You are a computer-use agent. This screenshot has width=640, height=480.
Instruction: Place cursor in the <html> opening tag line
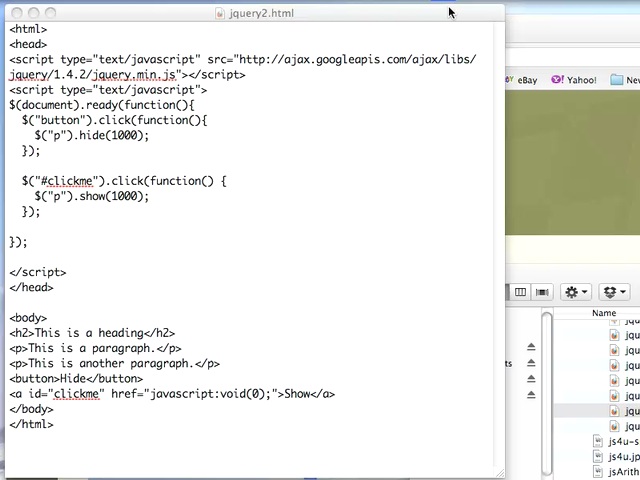point(28,29)
